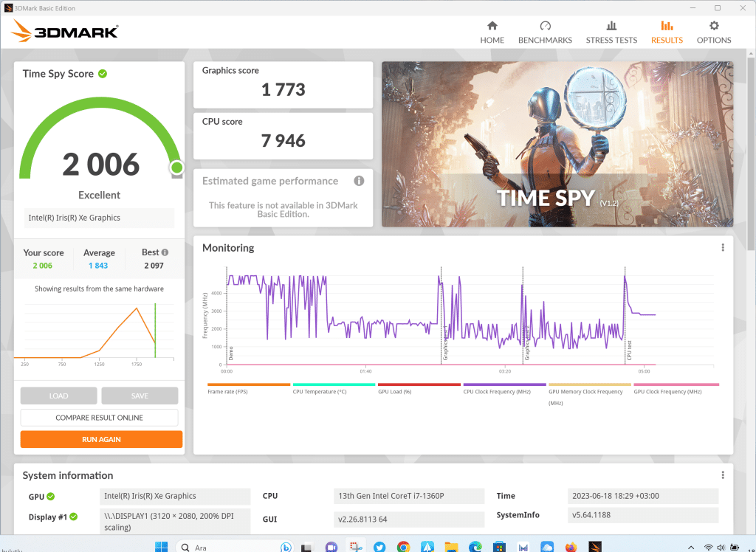Click the CPU field 13th Gen Intel i7-1360P
This screenshot has height=552, width=756.
click(x=409, y=496)
